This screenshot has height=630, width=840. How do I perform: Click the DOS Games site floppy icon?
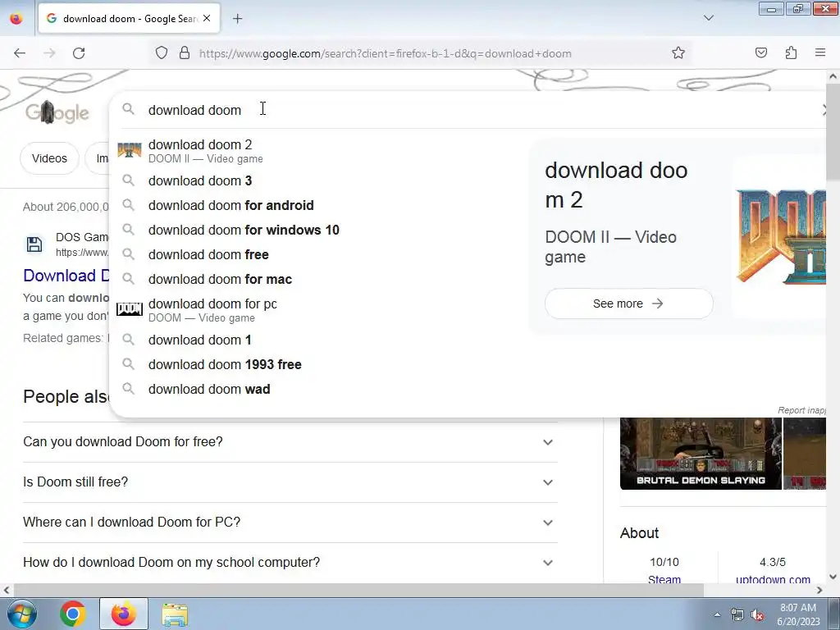coord(34,244)
